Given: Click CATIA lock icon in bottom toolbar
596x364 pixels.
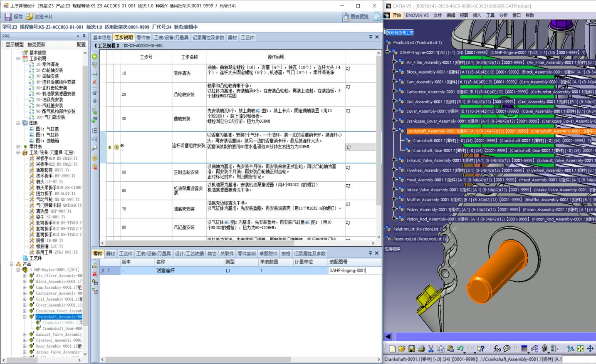Looking at the screenshot, I should pos(544,349).
